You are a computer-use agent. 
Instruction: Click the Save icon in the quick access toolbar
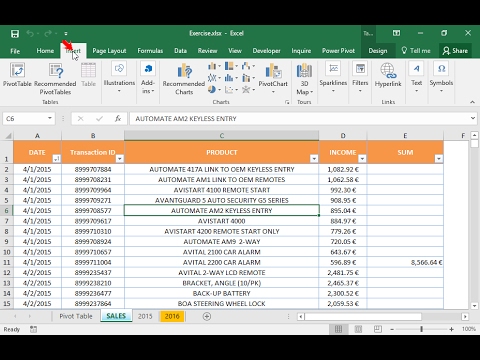tap(15, 34)
